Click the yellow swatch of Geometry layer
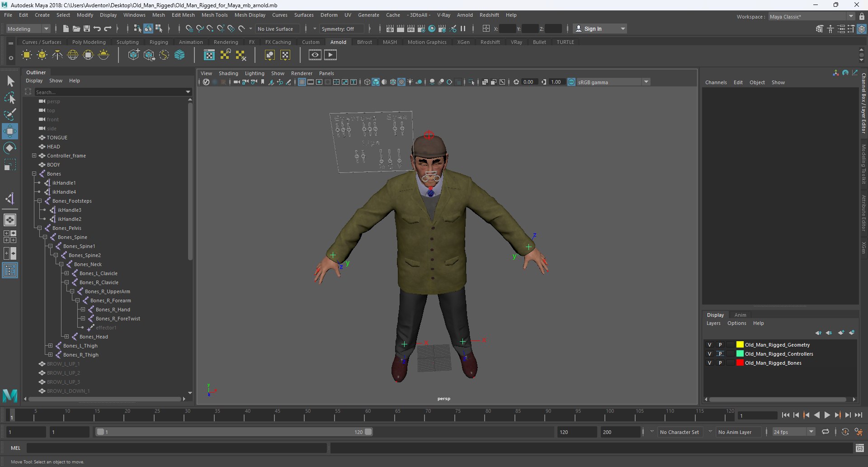This screenshot has height=467, width=868. click(740, 345)
